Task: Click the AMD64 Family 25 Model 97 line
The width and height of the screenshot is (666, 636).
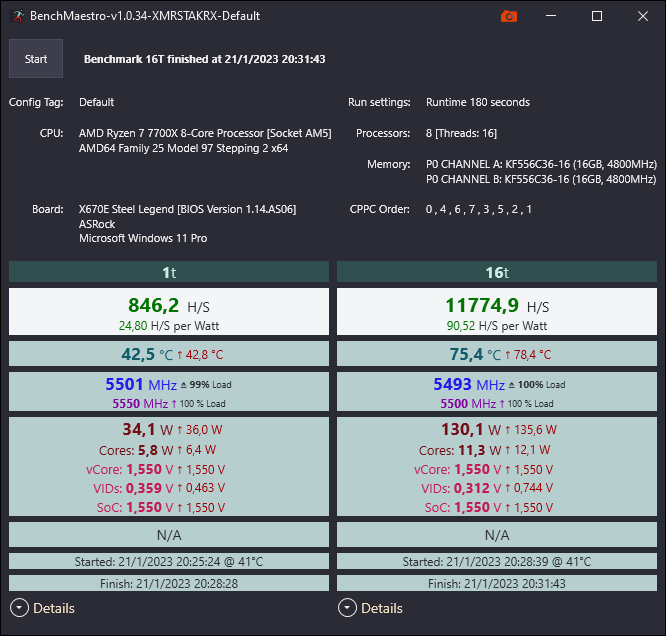Action: point(183,148)
